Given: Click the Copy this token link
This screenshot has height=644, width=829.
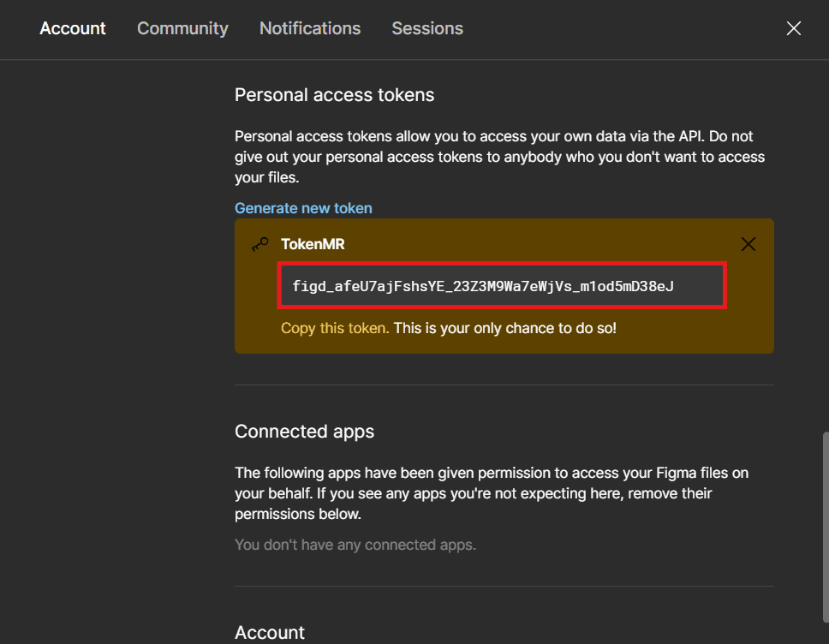Looking at the screenshot, I should pyautogui.click(x=335, y=328).
